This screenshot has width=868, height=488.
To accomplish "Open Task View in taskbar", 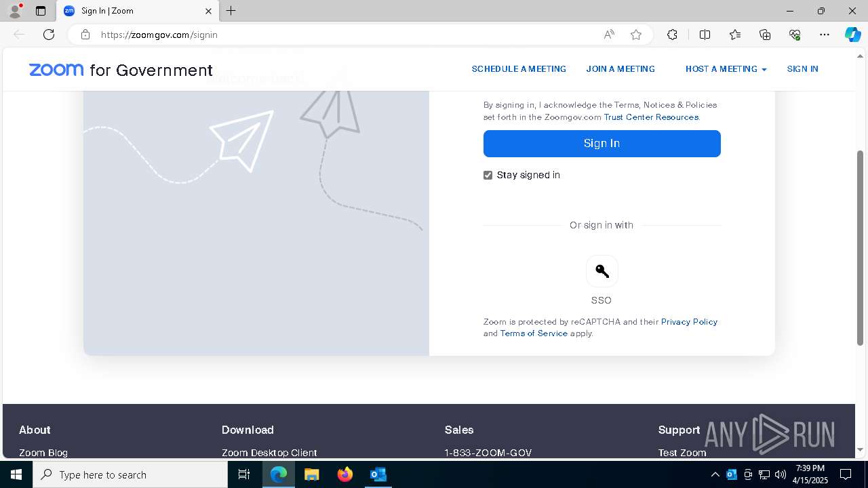I will (x=244, y=474).
